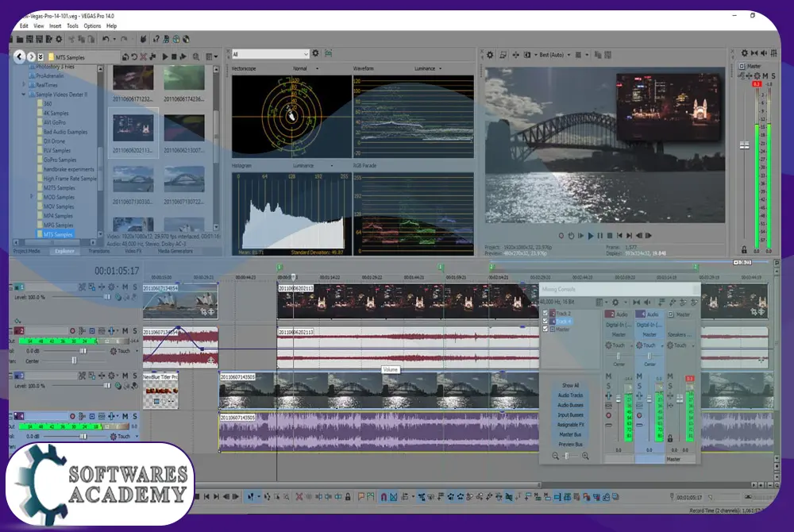The height and width of the screenshot is (532, 794).
Task: Click the Copy snapshot icon in Video Preview
Action: [x=598, y=55]
